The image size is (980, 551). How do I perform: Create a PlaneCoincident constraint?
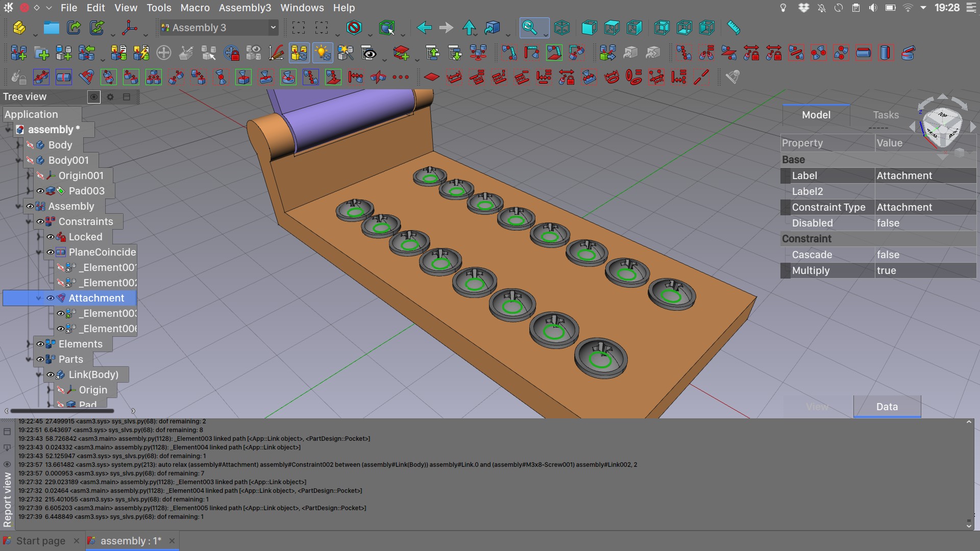pyautogui.click(x=41, y=77)
